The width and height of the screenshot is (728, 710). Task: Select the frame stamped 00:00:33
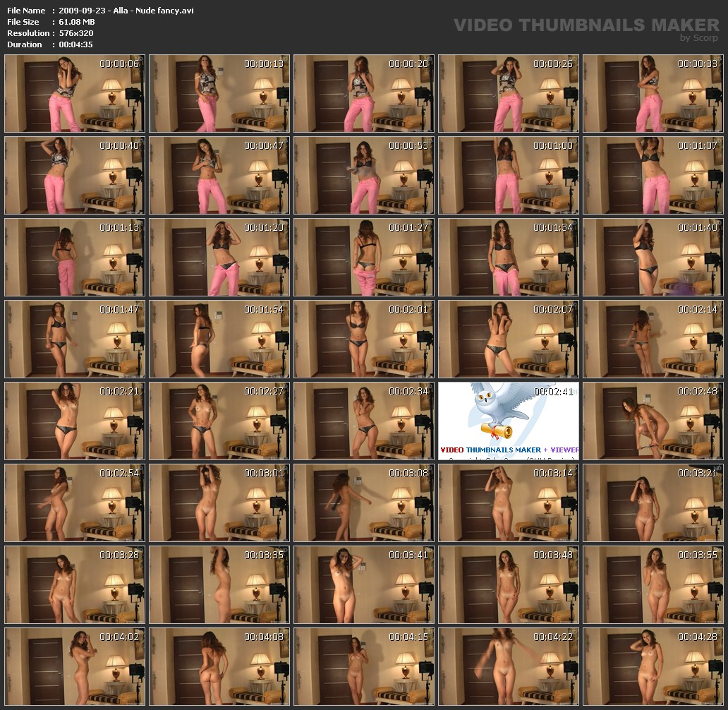pyautogui.click(x=653, y=94)
